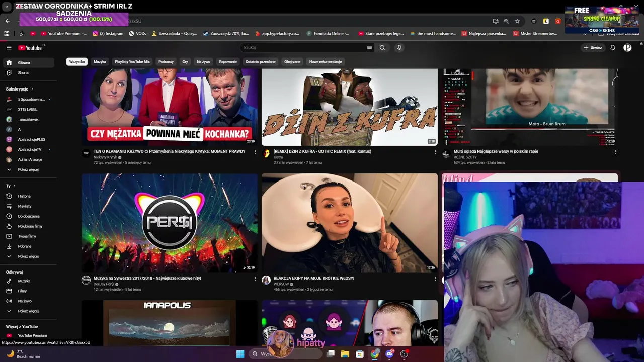The height and width of the screenshot is (362, 644).
Task: Open Shorts in the sidebar
Action: click(28, 73)
